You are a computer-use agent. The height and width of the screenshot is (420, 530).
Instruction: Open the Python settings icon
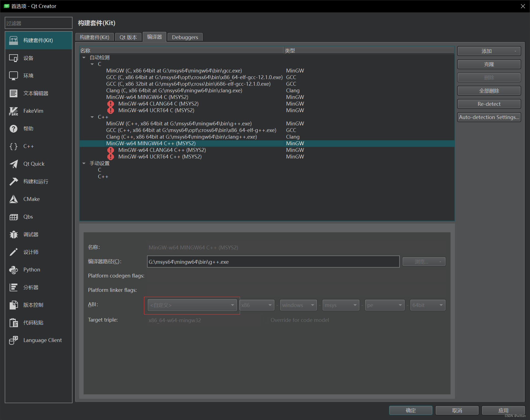13,270
